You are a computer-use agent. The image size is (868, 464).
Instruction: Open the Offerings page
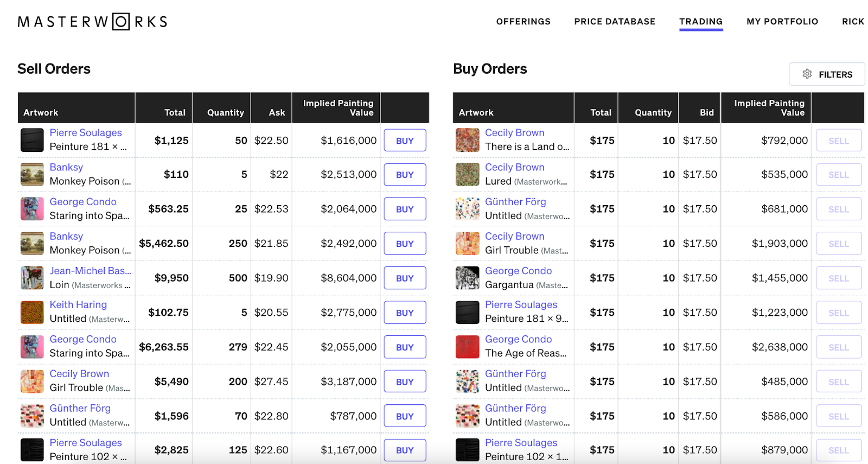523,22
